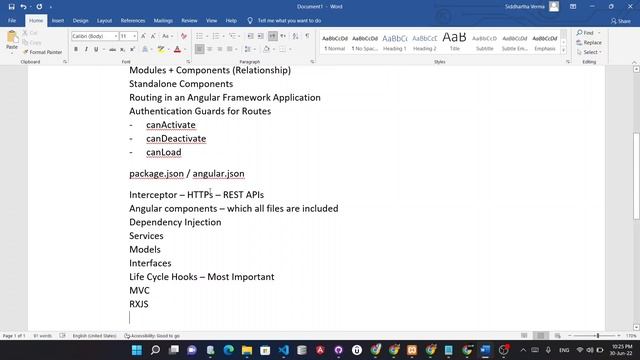Switch to the Insert tab

(58, 20)
